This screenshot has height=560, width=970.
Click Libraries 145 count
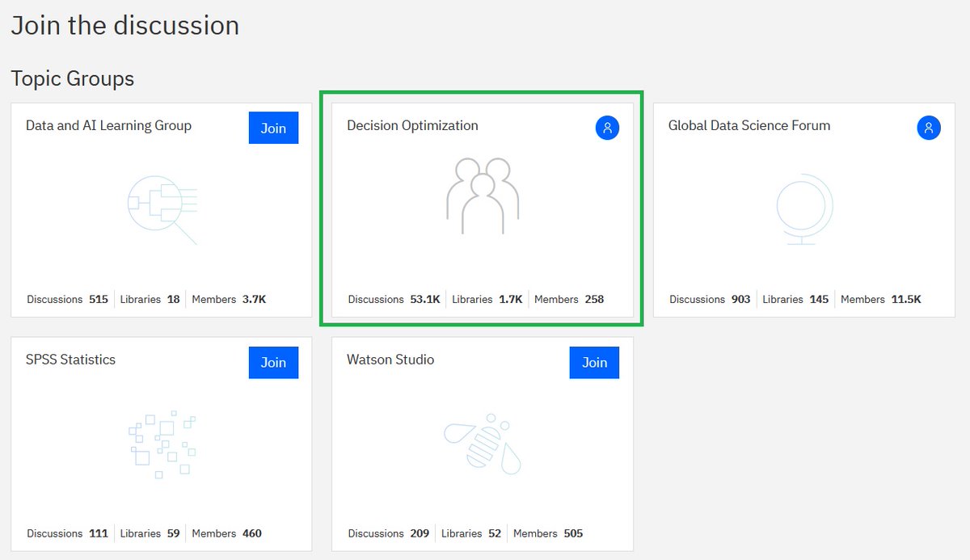pyautogui.click(x=795, y=299)
